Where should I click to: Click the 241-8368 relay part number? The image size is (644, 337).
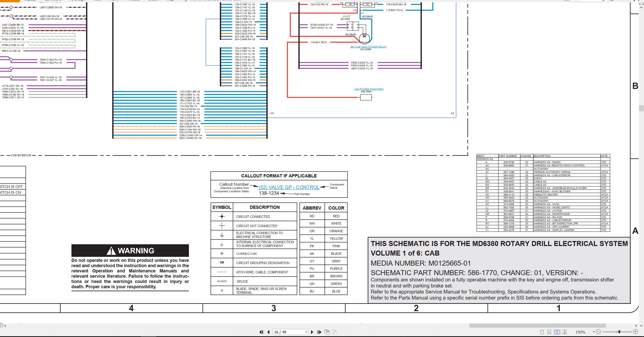pos(366,49)
